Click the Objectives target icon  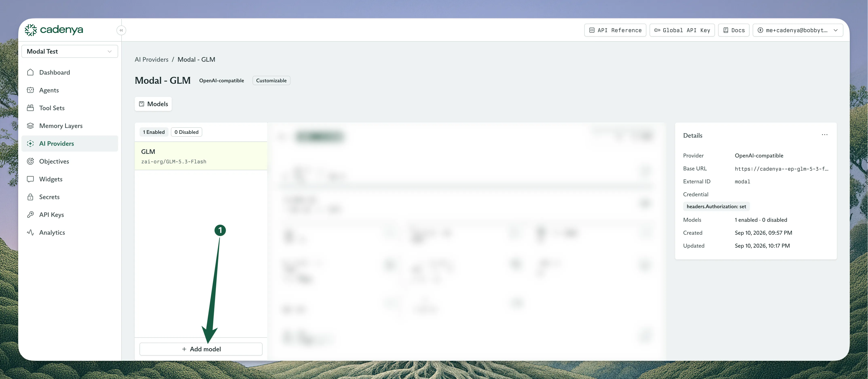point(30,161)
